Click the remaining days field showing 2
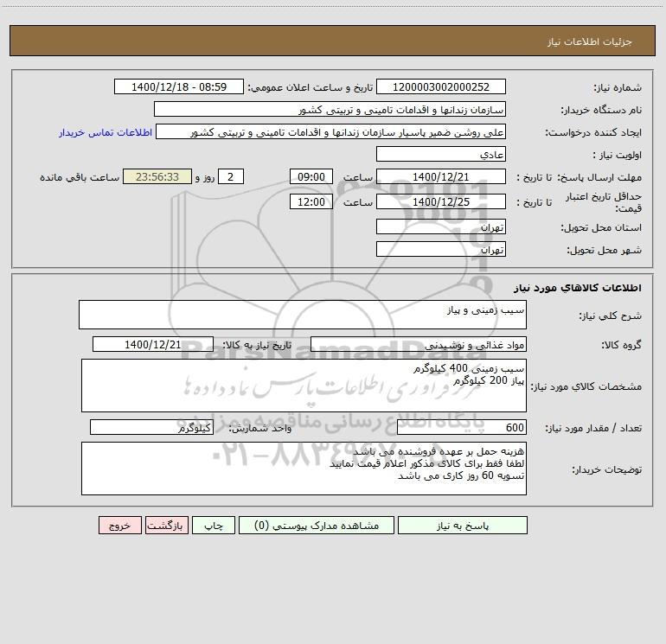666x644 pixels. 231,176
